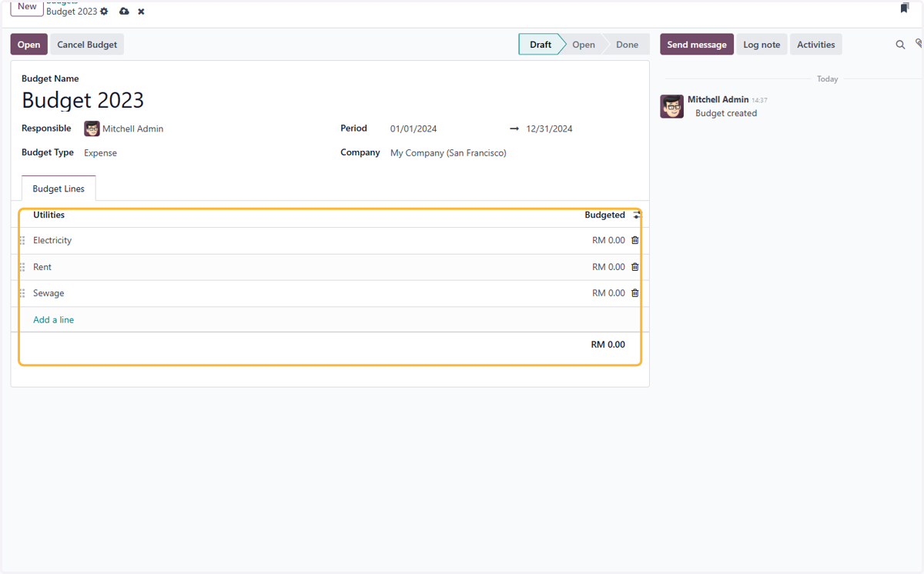Click the New record button

tap(27, 7)
